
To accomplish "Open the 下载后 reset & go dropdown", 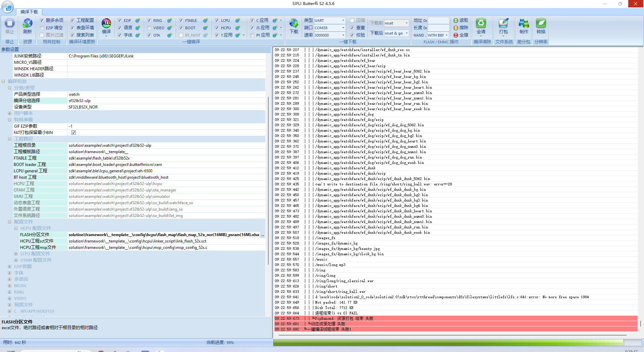I will tap(407, 33).
